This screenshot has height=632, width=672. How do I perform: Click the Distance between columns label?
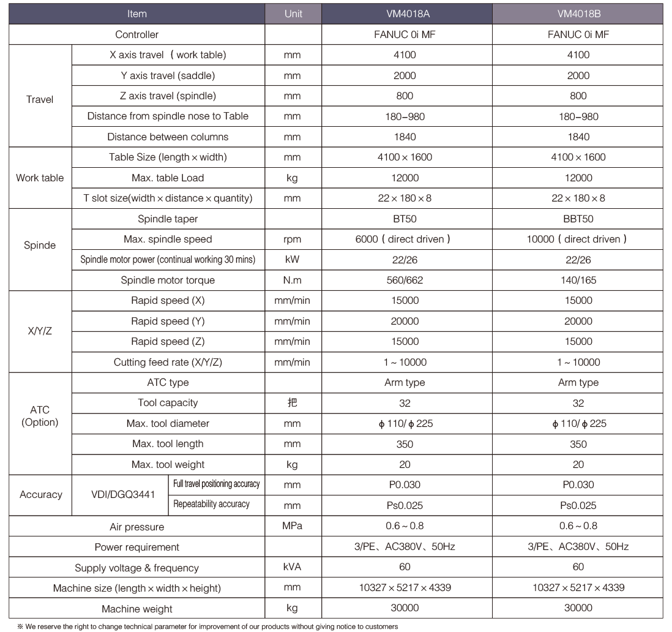[168, 137]
